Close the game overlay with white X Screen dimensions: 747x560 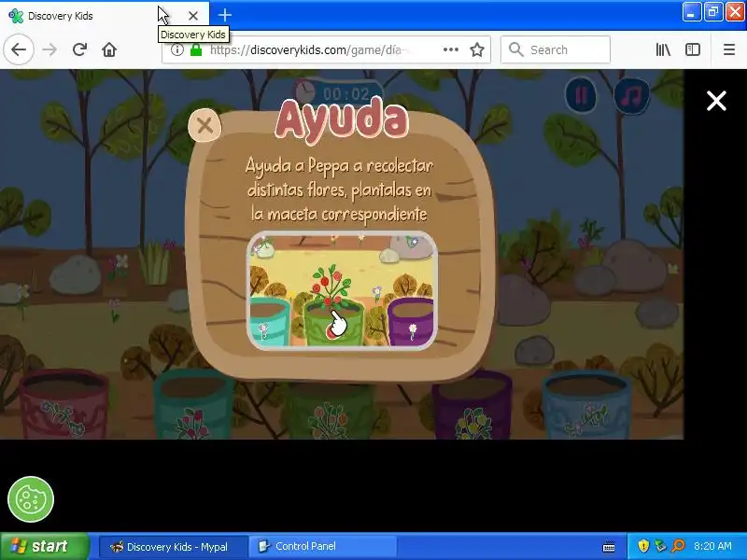pyautogui.click(x=716, y=101)
